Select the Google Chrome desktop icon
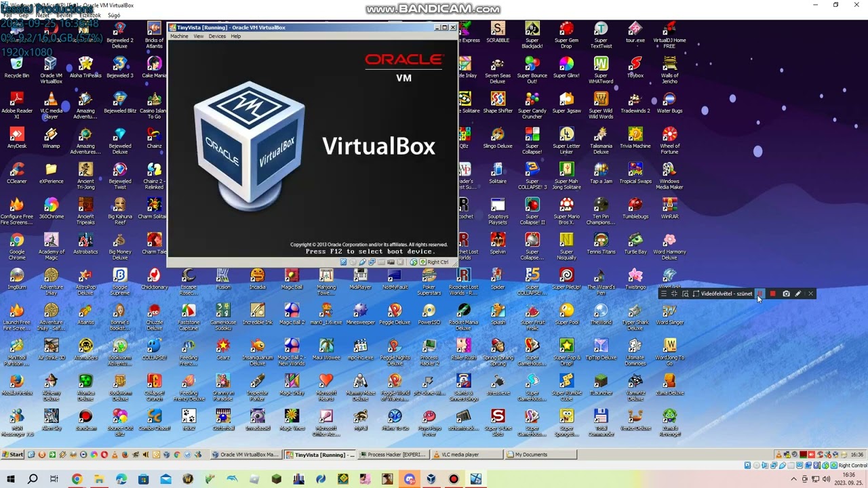The width and height of the screenshot is (868, 488). coord(17,246)
